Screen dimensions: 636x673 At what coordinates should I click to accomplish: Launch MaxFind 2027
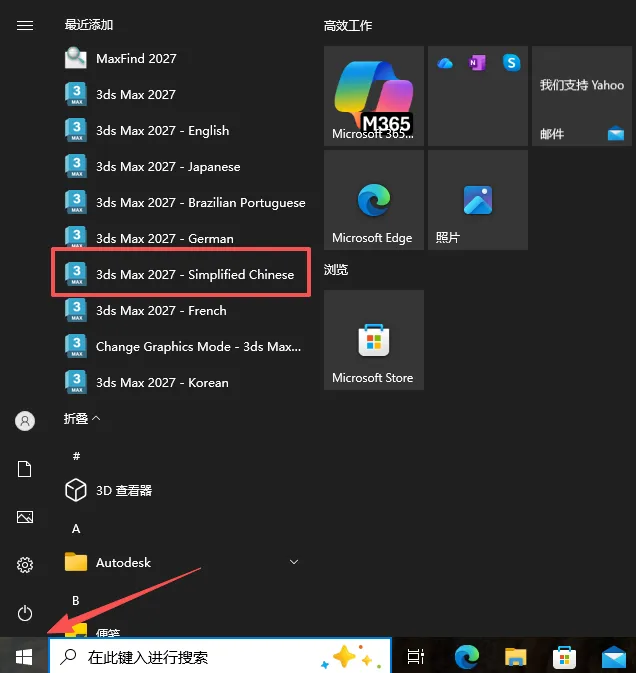pyautogui.click(x=185, y=58)
